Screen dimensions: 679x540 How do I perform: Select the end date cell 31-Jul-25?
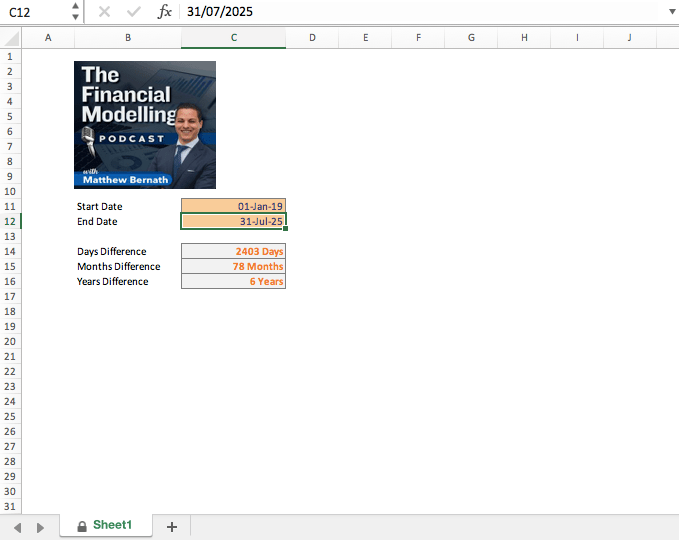[x=233, y=222]
